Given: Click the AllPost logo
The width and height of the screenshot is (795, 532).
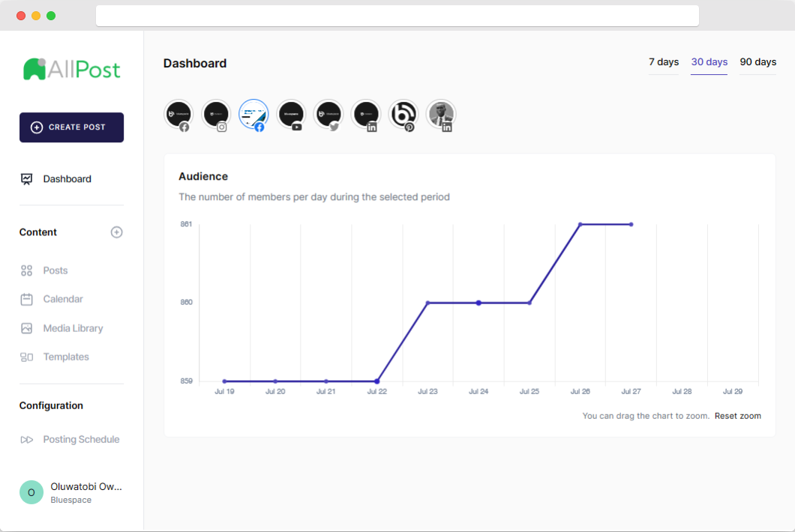Looking at the screenshot, I should [x=71, y=69].
